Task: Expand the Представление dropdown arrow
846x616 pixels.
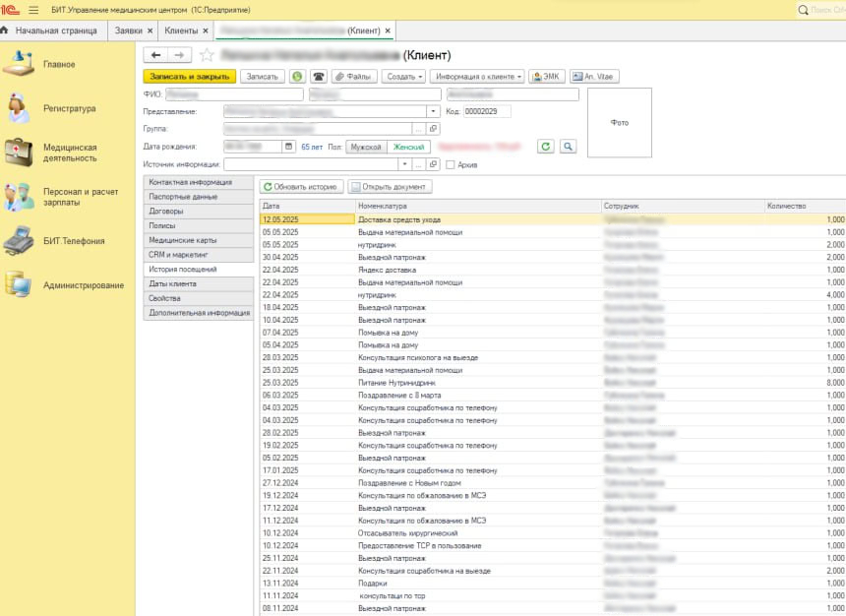Action: (x=433, y=111)
